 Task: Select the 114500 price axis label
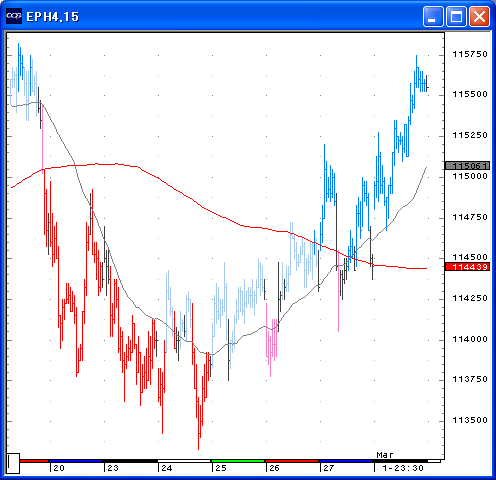click(x=470, y=257)
